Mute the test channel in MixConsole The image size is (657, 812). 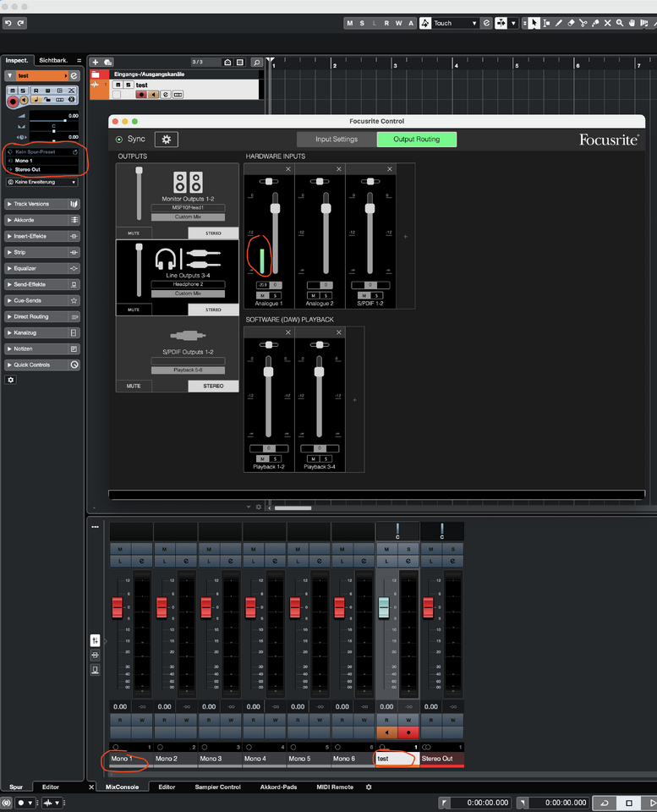pos(386,549)
